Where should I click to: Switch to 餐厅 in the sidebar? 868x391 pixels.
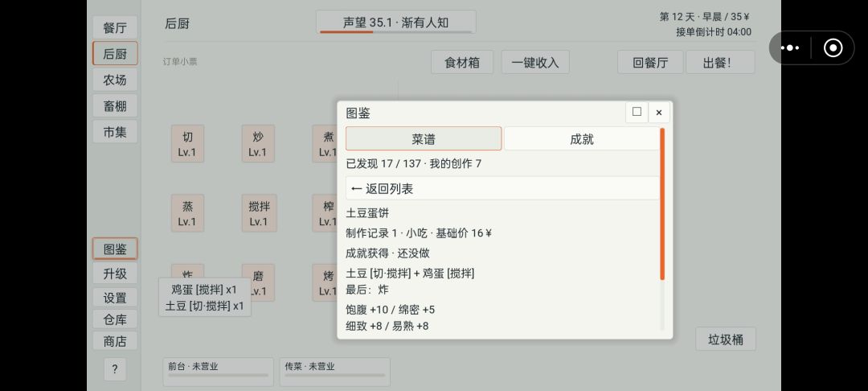point(115,27)
